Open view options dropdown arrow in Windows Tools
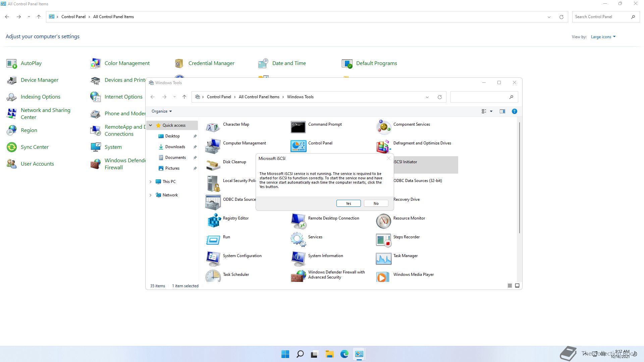 491,111
